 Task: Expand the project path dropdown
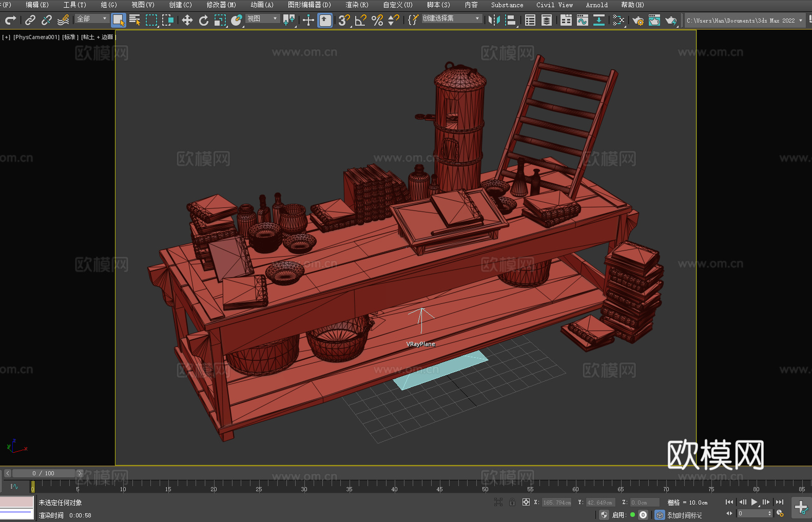coord(801,21)
